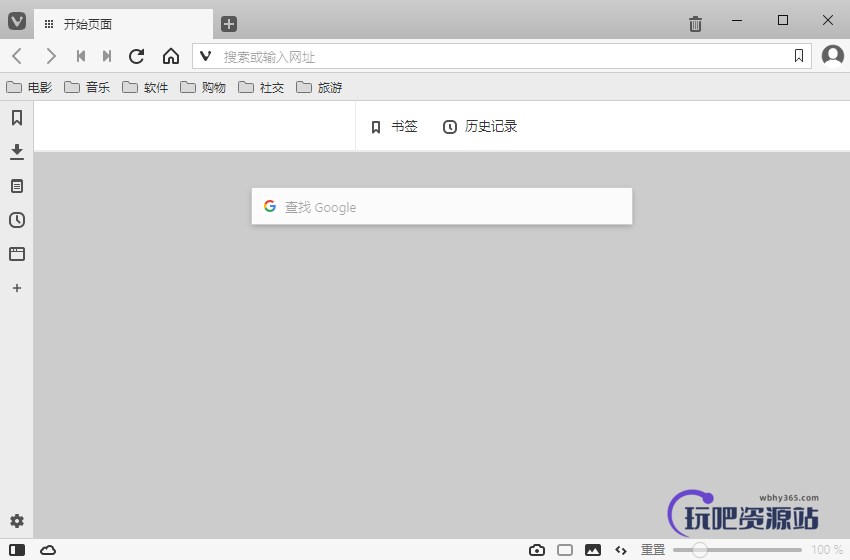Toggle the side panel visibility
The image size is (850, 560).
pos(17,550)
